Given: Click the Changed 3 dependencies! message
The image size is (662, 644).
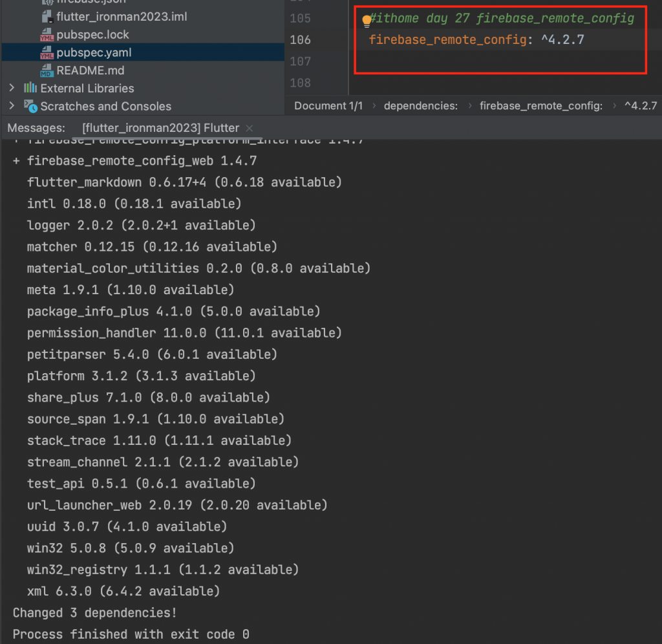Looking at the screenshot, I should [x=94, y=613].
